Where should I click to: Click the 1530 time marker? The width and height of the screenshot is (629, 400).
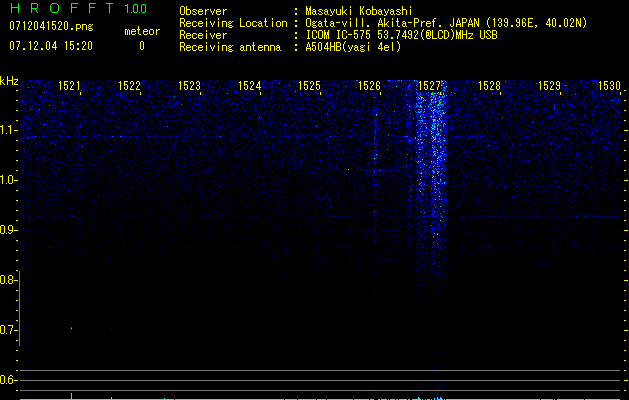(x=609, y=86)
